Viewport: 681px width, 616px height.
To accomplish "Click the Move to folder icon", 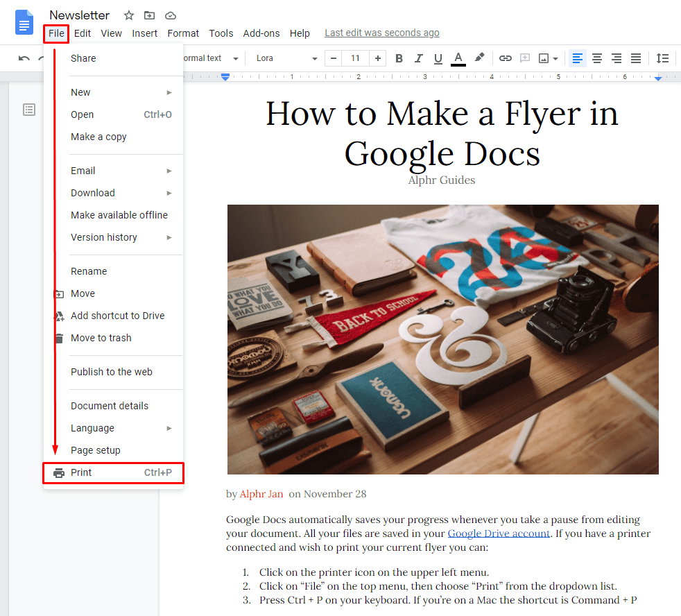I will click(x=150, y=15).
